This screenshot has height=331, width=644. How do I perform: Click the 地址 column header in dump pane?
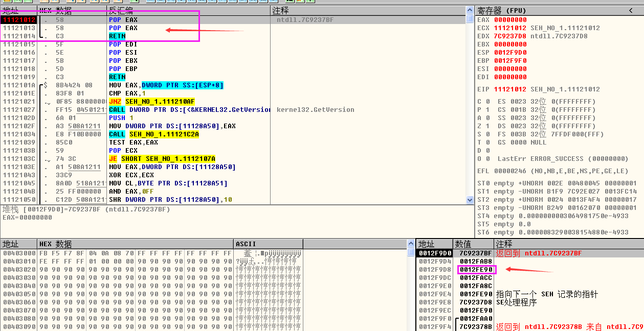click(x=19, y=244)
